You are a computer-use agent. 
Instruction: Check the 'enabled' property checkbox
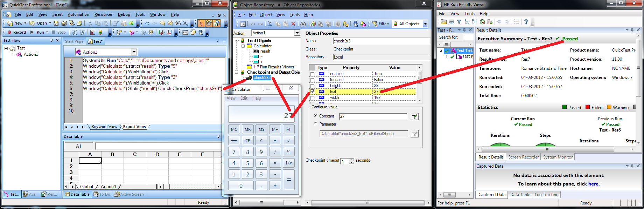313,74
